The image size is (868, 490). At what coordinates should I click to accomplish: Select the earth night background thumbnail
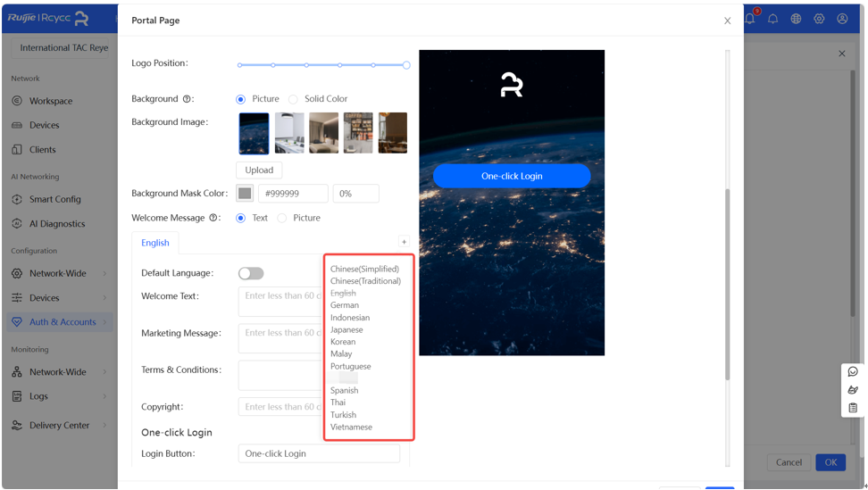click(x=255, y=133)
